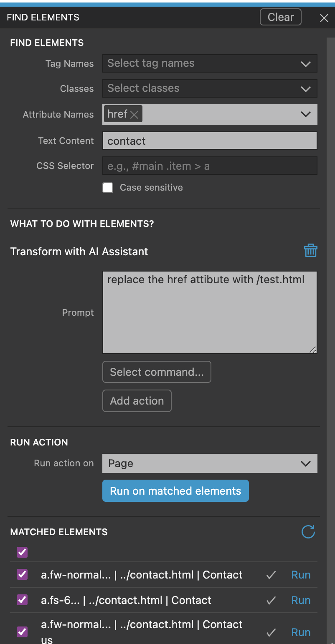Remove the href attribute tag
Screen dimensions: 335x644
[134, 115]
